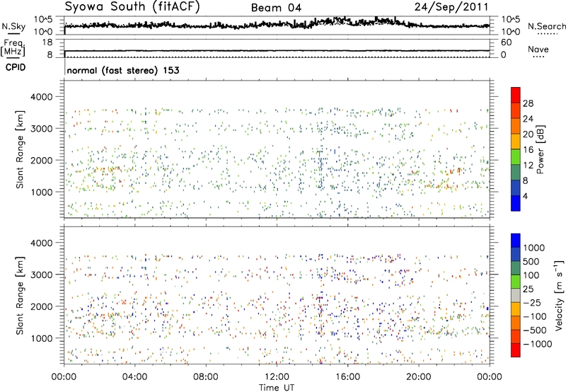Image resolution: width=566 pixels, height=392 pixels.
Task: Click the "18" frequency axis tick label
Action: tap(47, 42)
